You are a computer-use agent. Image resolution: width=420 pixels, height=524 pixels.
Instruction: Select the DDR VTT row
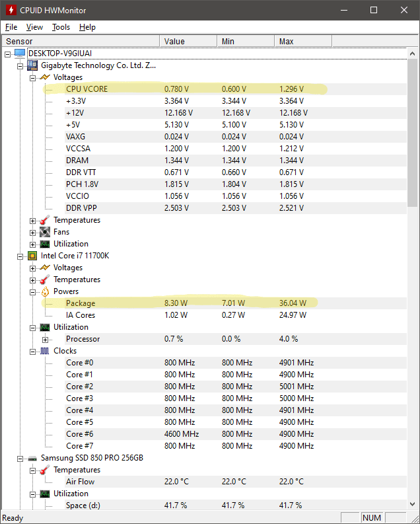(x=236, y=172)
